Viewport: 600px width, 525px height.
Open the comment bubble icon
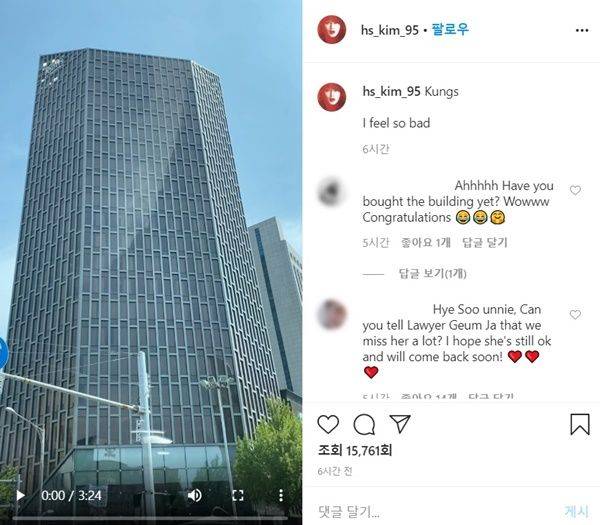pos(364,424)
